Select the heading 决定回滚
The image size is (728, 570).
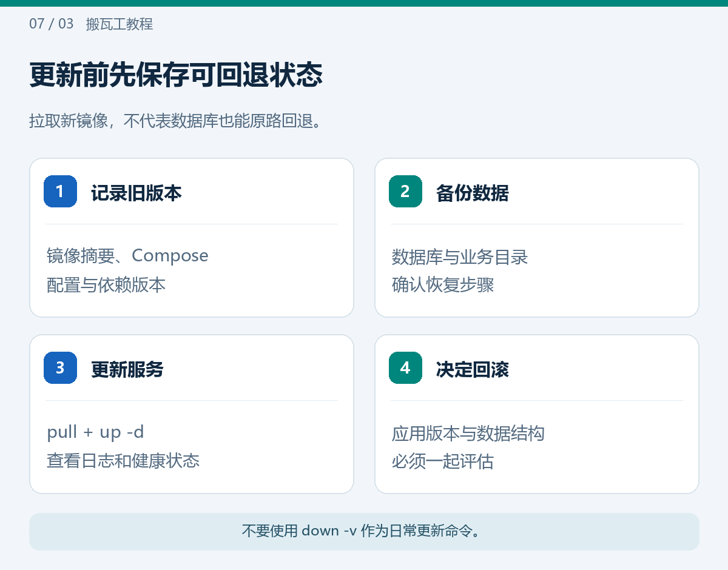point(472,369)
